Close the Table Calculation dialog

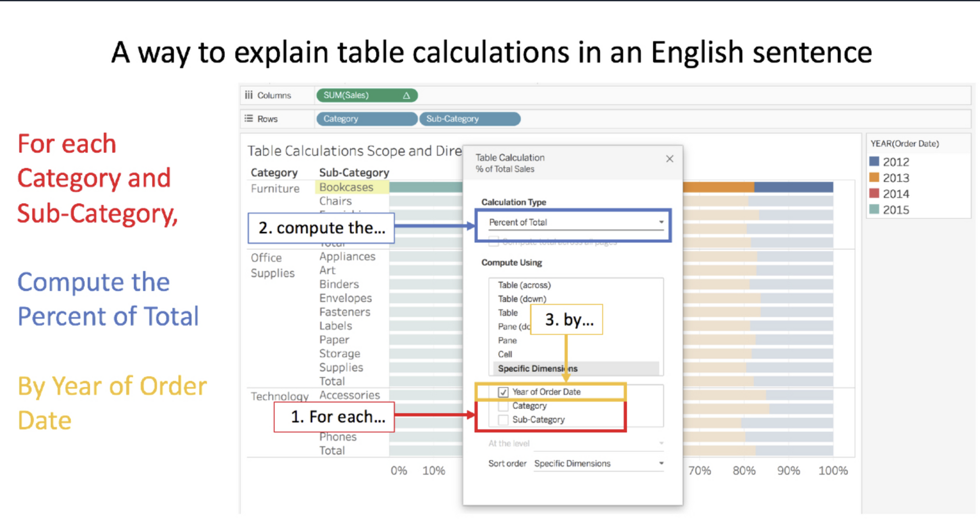tap(669, 159)
